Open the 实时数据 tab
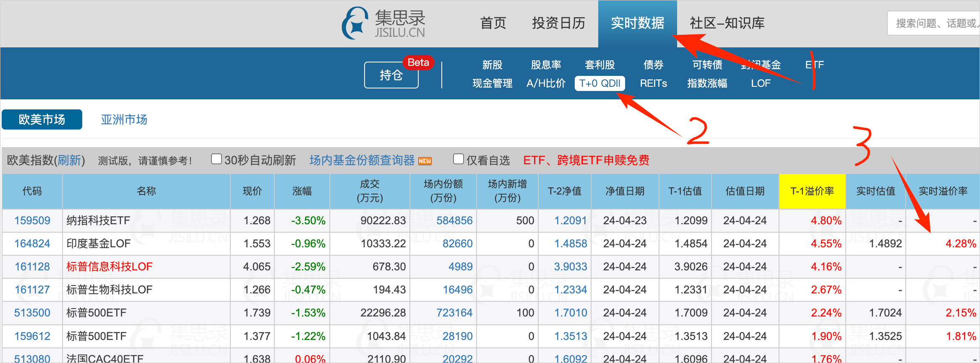 637,23
